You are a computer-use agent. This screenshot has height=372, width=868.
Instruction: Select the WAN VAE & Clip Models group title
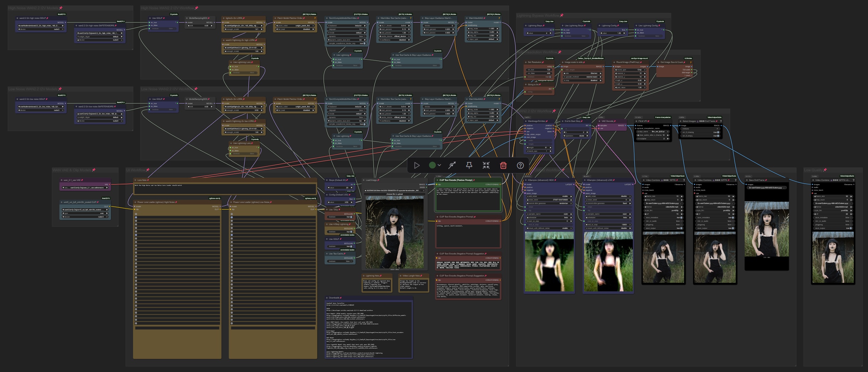(72, 170)
